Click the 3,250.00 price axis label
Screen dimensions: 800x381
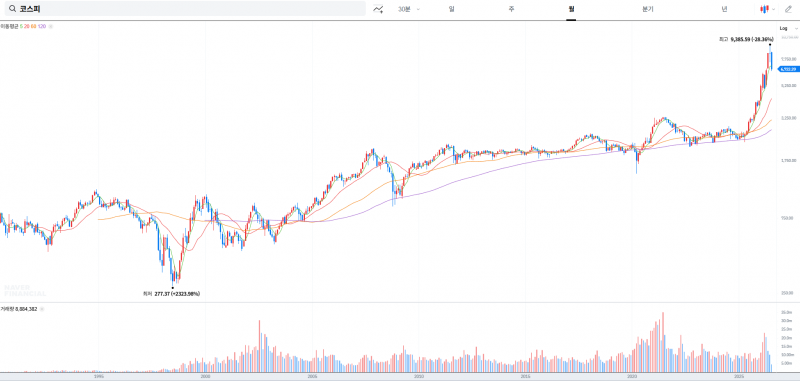click(788, 118)
